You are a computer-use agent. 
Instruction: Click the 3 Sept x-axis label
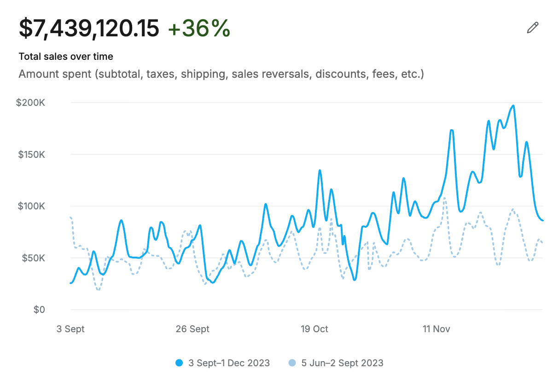tap(70, 329)
